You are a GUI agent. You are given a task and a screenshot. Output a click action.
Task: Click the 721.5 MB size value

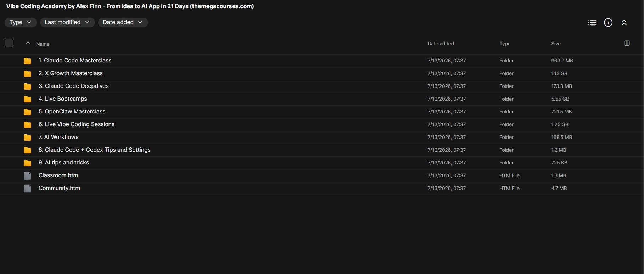561,112
